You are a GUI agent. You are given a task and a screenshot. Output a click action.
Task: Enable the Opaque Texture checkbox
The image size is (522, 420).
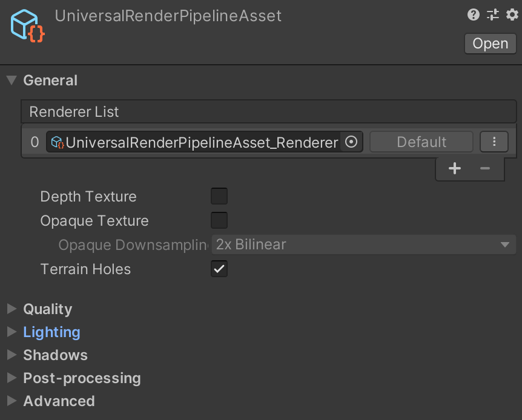(219, 220)
